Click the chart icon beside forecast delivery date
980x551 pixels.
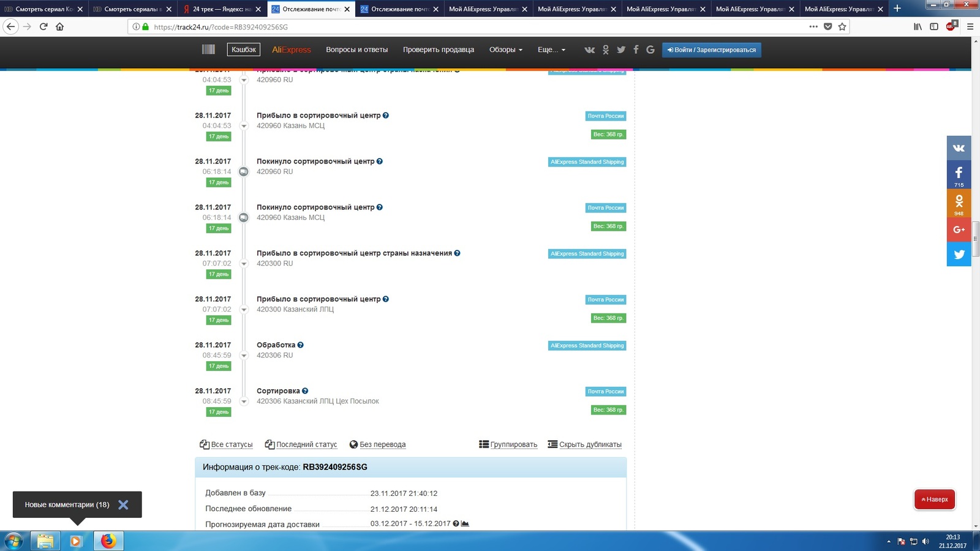click(x=465, y=523)
